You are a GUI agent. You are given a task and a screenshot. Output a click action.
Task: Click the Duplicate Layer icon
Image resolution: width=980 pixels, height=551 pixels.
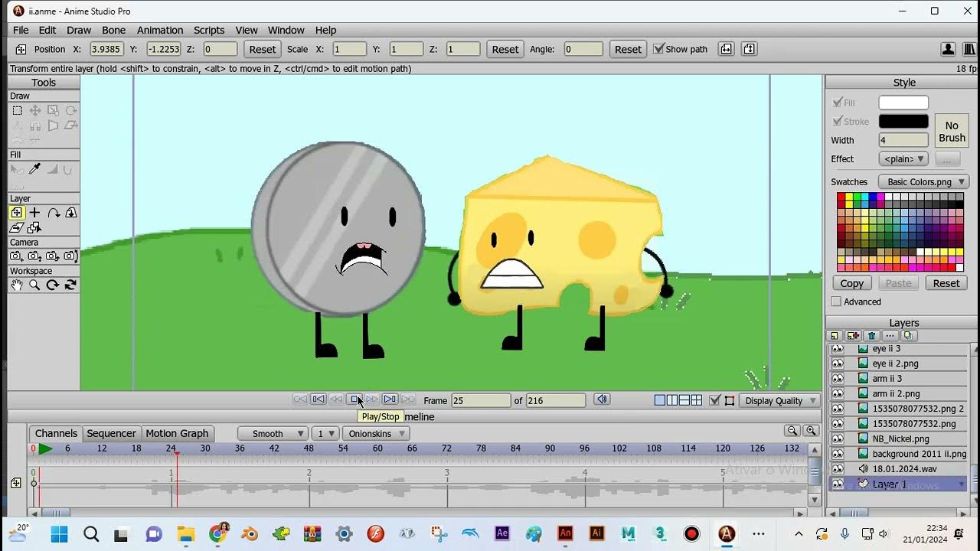pos(853,336)
